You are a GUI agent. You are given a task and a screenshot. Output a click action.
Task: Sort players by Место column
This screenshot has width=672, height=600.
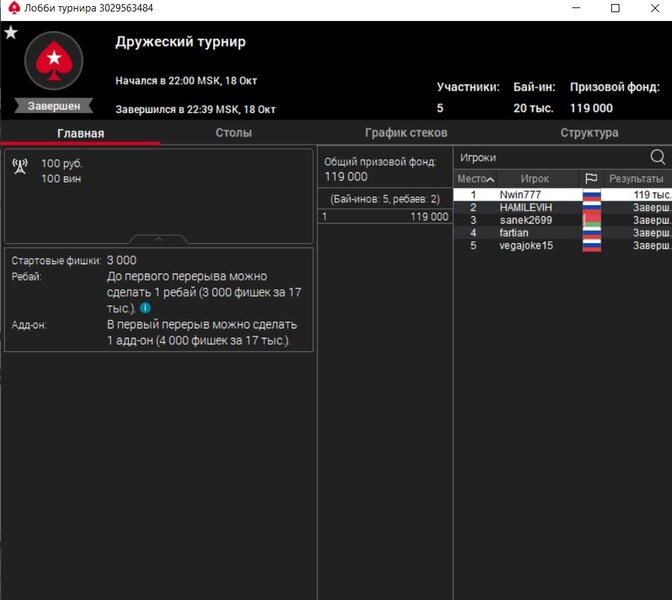(475, 179)
